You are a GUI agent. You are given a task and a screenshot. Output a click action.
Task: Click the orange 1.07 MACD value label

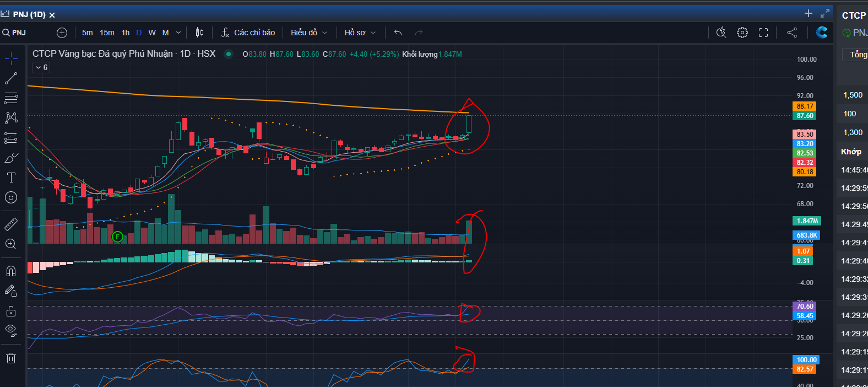803,251
